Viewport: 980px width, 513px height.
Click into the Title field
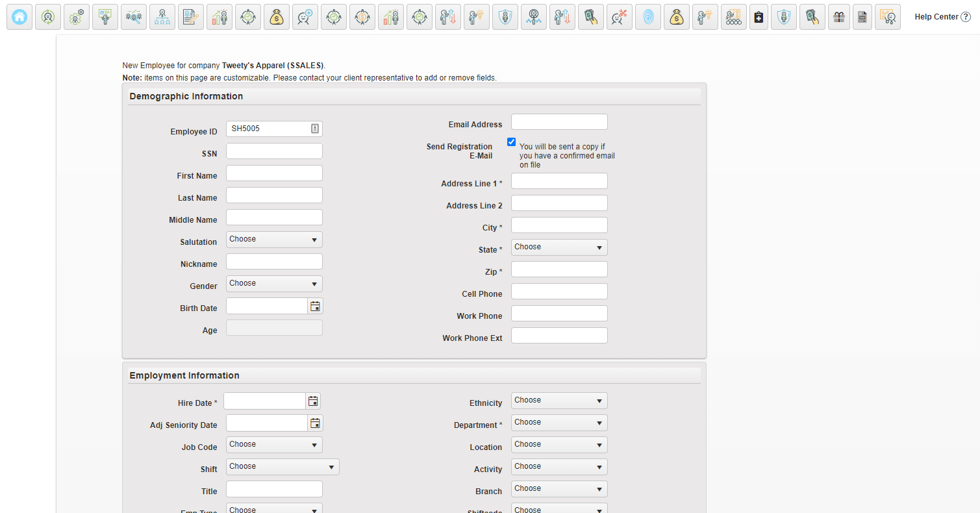pyautogui.click(x=274, y=489)
